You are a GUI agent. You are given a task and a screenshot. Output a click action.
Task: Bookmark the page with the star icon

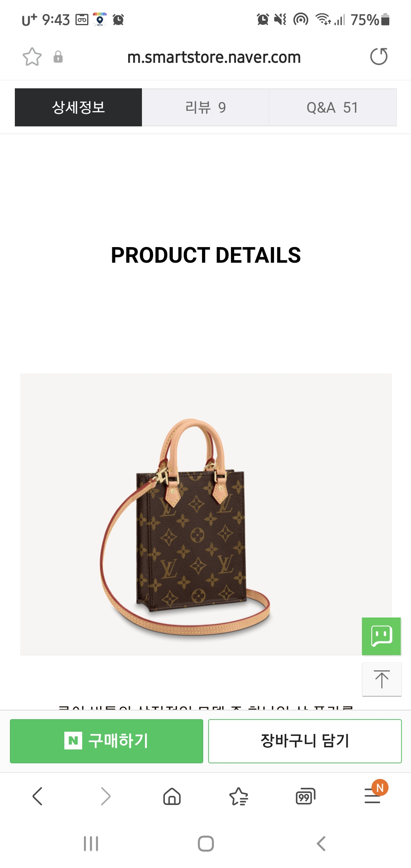pos(32,57)
